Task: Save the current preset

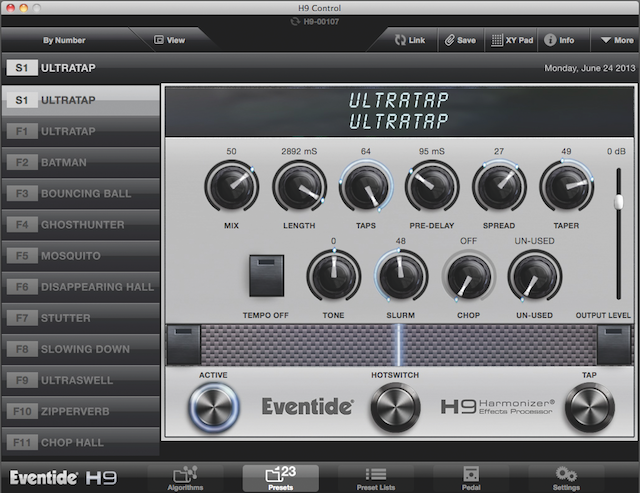Action: (460, 40)
